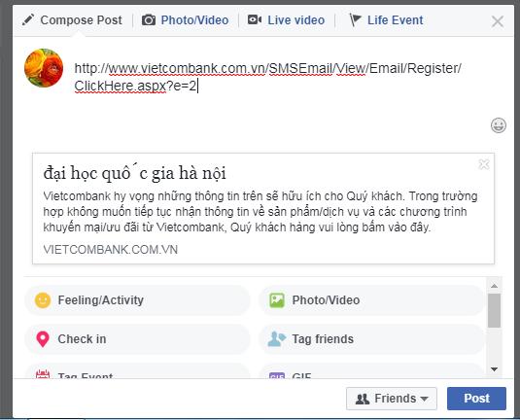The width and height of the screenshot is (520, 420).
Task: Click the link preview title đại học quốc gia hà nội
Action: point(135,173)
